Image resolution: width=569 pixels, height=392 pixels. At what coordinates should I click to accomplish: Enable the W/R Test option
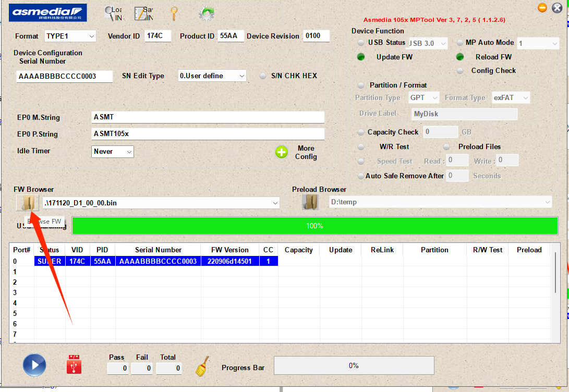361,147
